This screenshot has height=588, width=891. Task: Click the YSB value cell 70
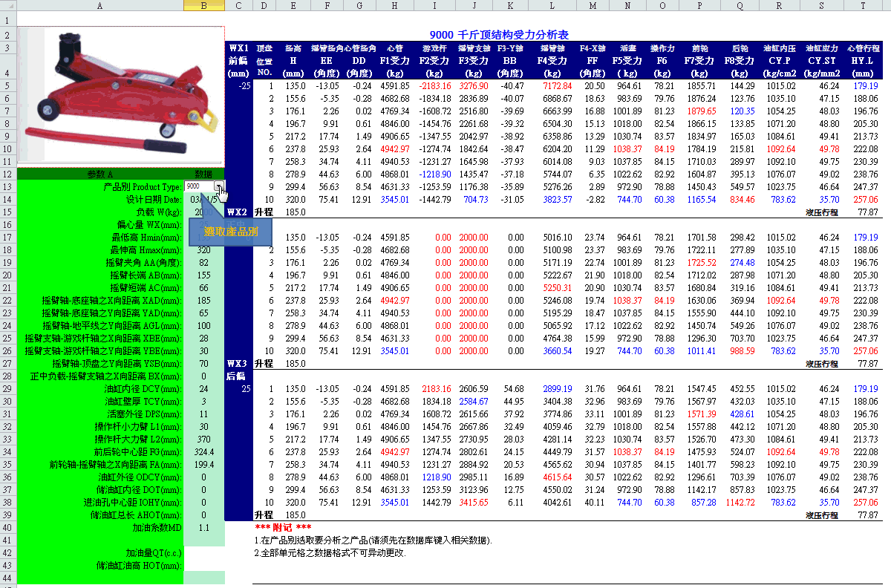(203, 363)
